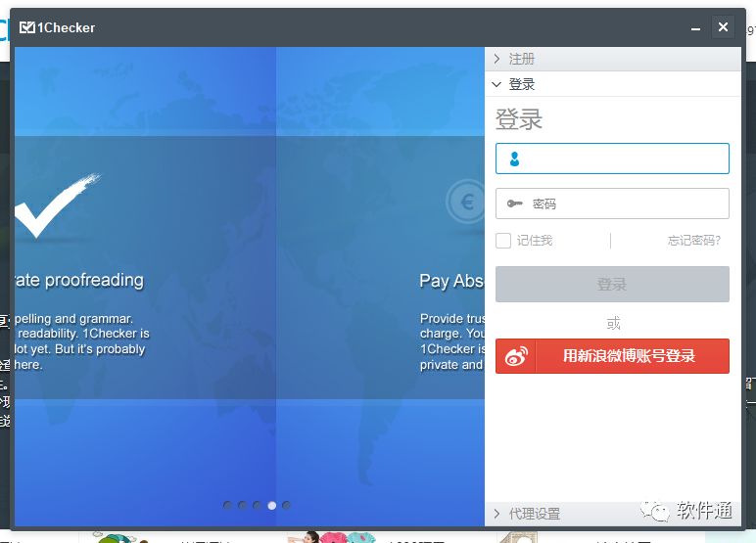Expand the 注册 (register) section

(612, 59)
